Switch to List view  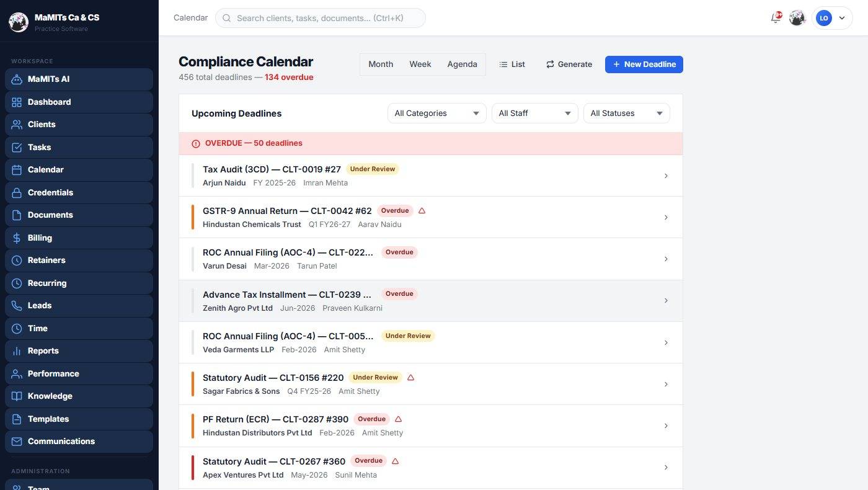[x=512, y=64]
